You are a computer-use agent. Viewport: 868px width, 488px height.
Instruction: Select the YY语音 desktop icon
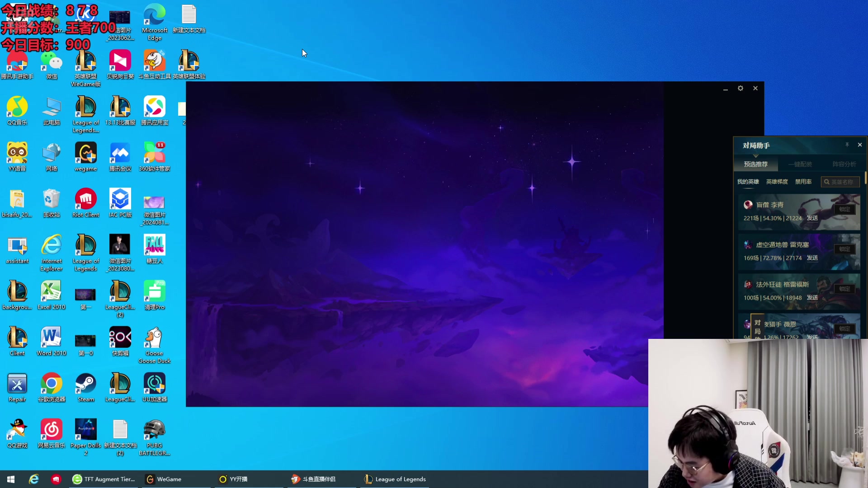click(x=17, y=157)
